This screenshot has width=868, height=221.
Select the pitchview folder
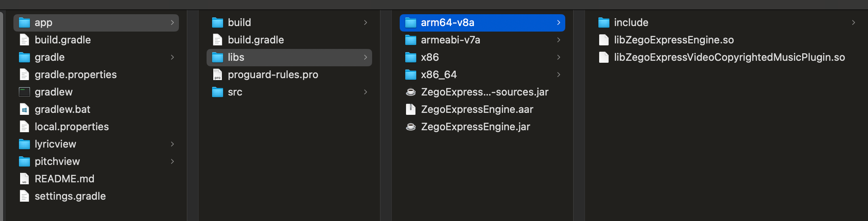(96, 161)
